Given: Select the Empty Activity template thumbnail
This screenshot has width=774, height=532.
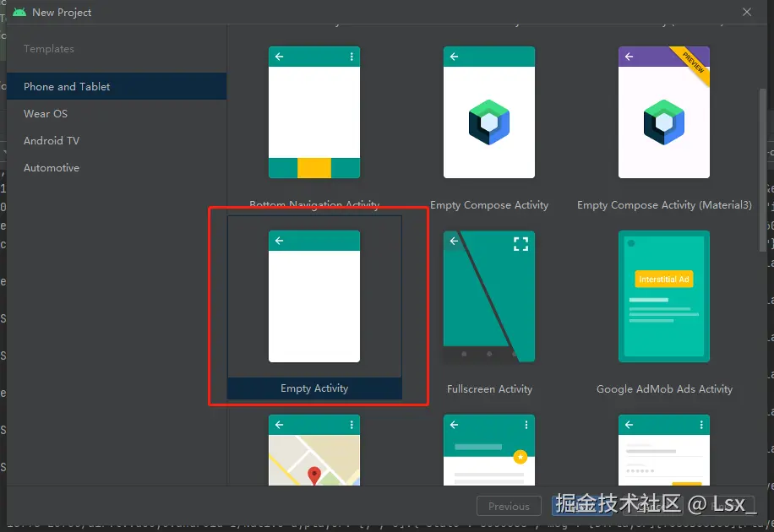Looking at the screenshot, I should pos(314,296).
